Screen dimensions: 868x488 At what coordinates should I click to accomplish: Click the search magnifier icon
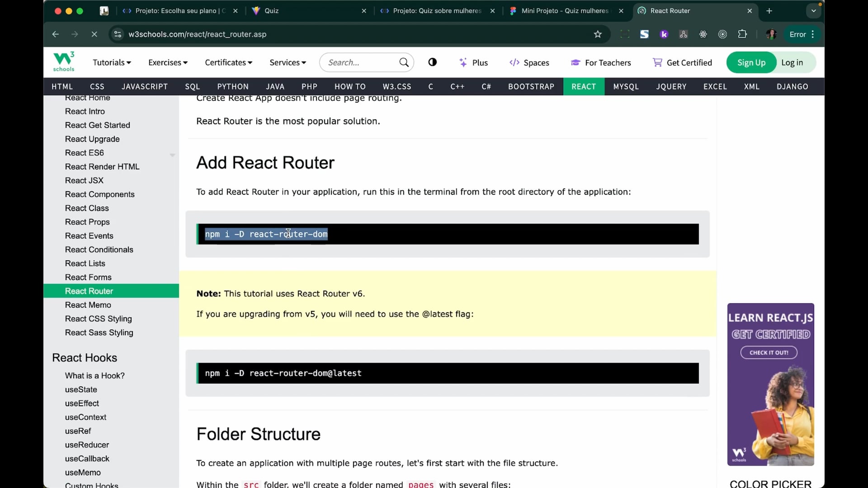(x=404, y=62)
